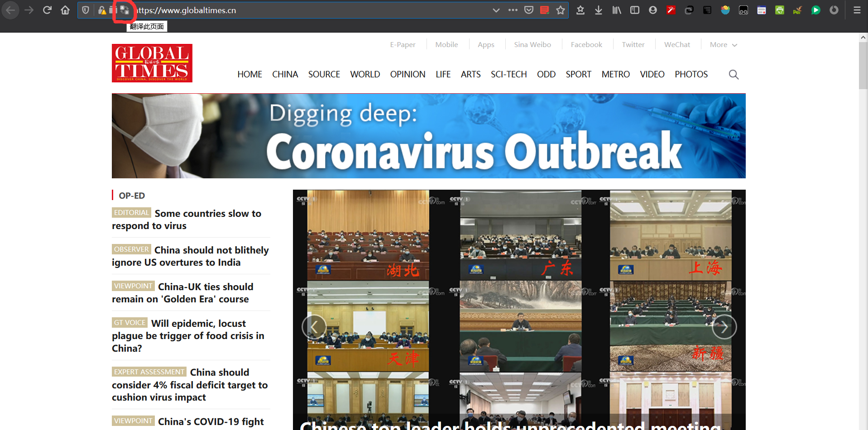Image resolution: width=868 pixels, height=430 pixels.
Task: Select the SOURCE navigation item
Action: point(324,74)
